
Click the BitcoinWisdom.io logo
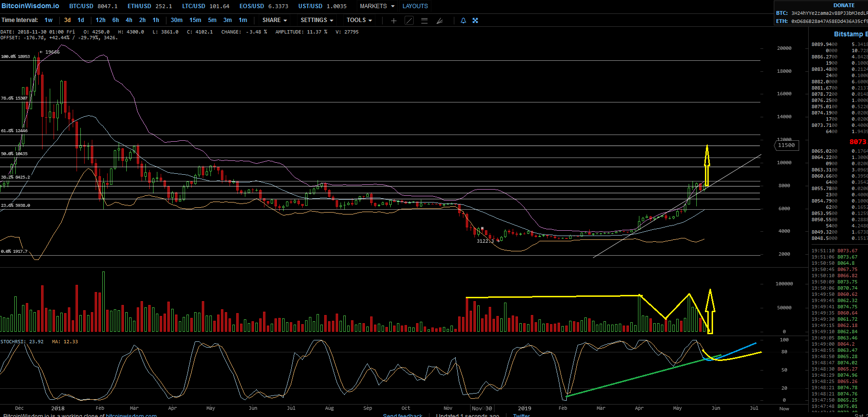click(30, 6)
